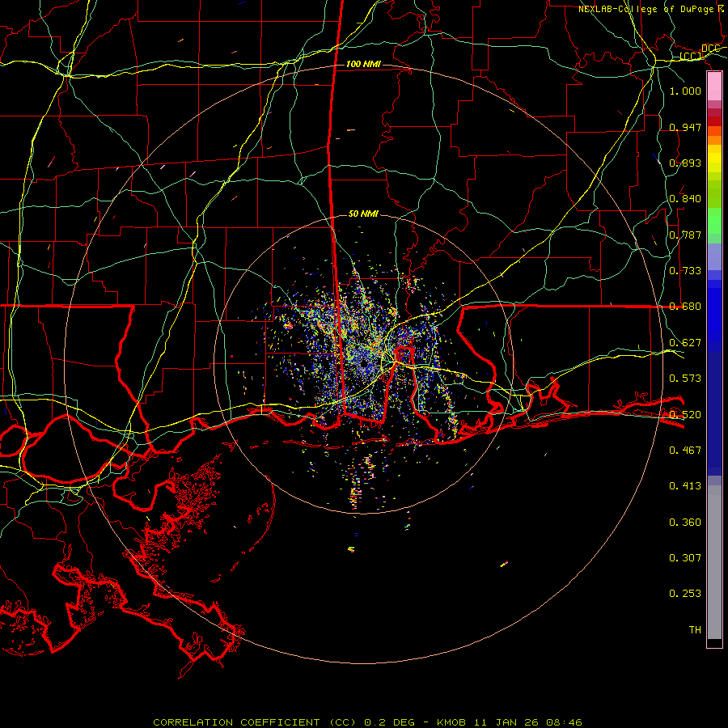Click the 1.000 color scale value

(x=685, y=91)
